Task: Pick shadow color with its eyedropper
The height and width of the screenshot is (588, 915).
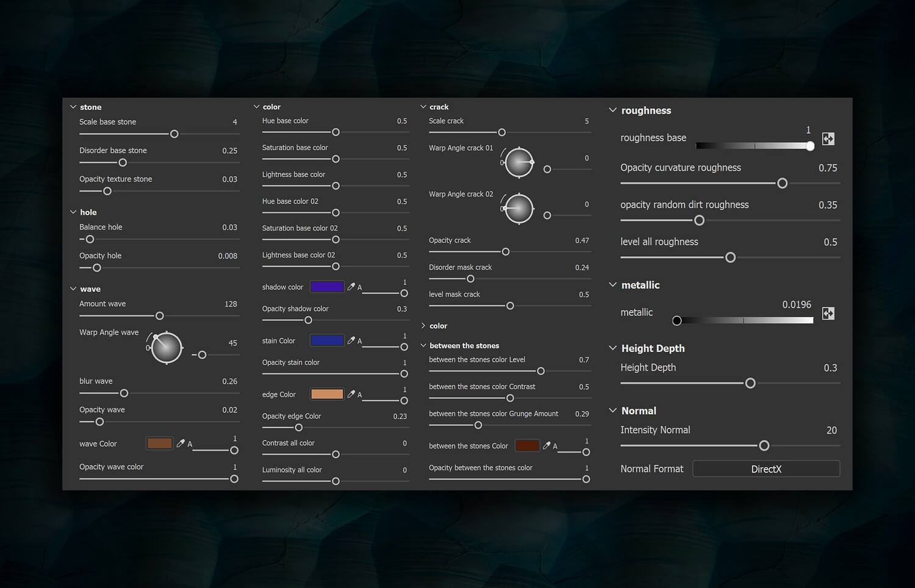Action: [x=351, y=287]
